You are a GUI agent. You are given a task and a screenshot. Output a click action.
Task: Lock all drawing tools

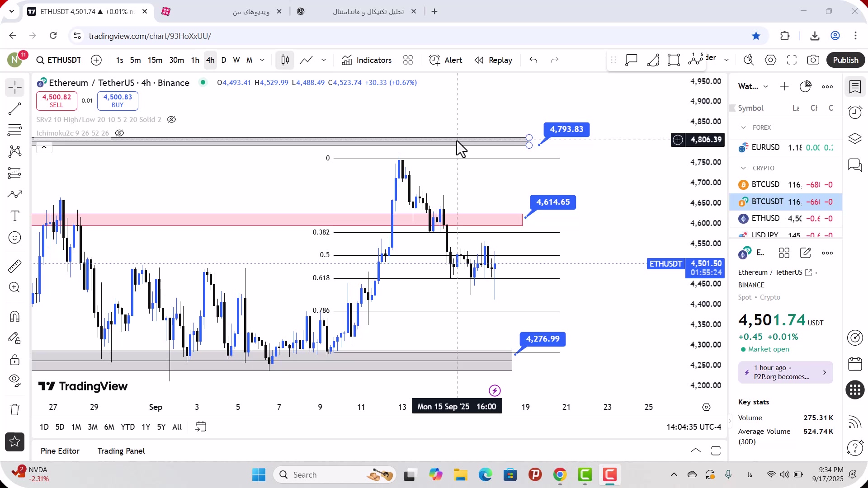pyautogui.click(x=14, y=360)
